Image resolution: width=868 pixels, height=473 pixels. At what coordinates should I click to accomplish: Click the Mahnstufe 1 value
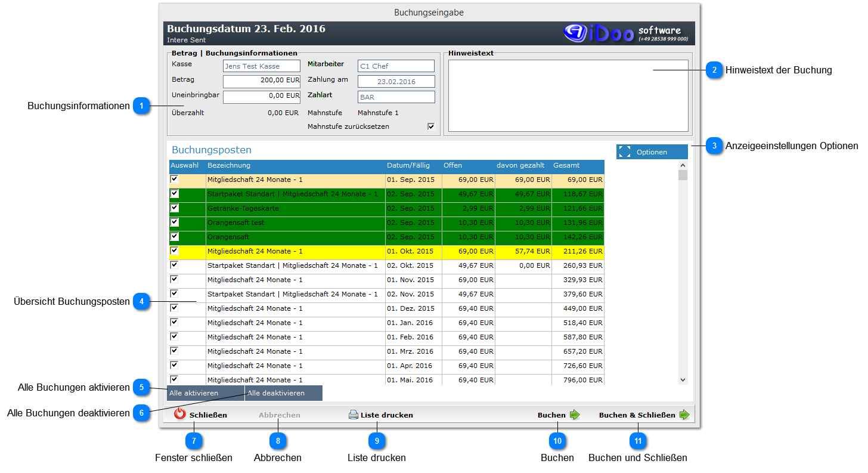click(378, 113)
